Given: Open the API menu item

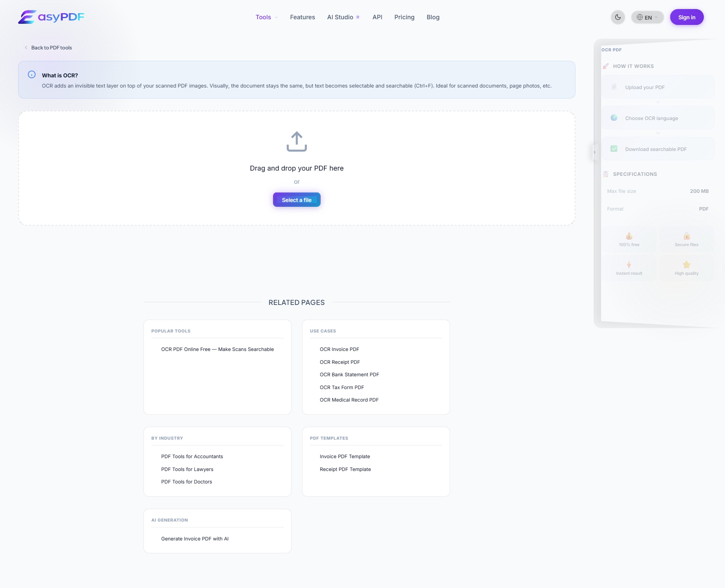Looking at the screenshot, I should tap(377, 17).
